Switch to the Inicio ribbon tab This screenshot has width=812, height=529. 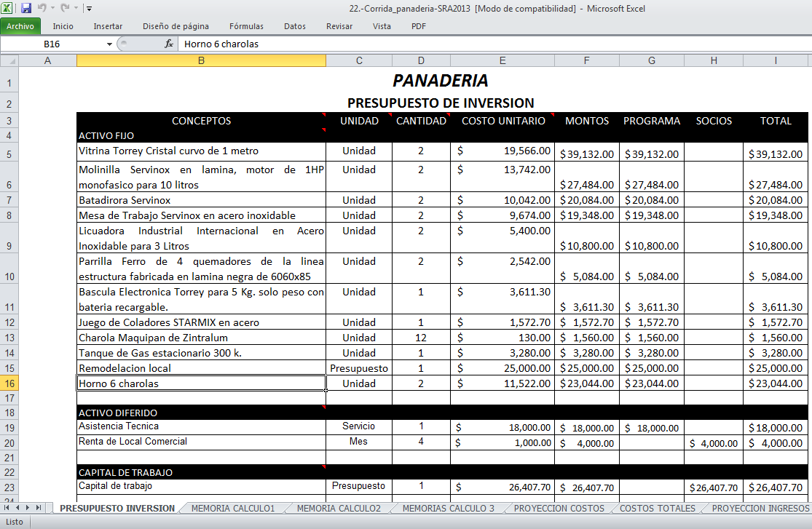tap(63, 26)
